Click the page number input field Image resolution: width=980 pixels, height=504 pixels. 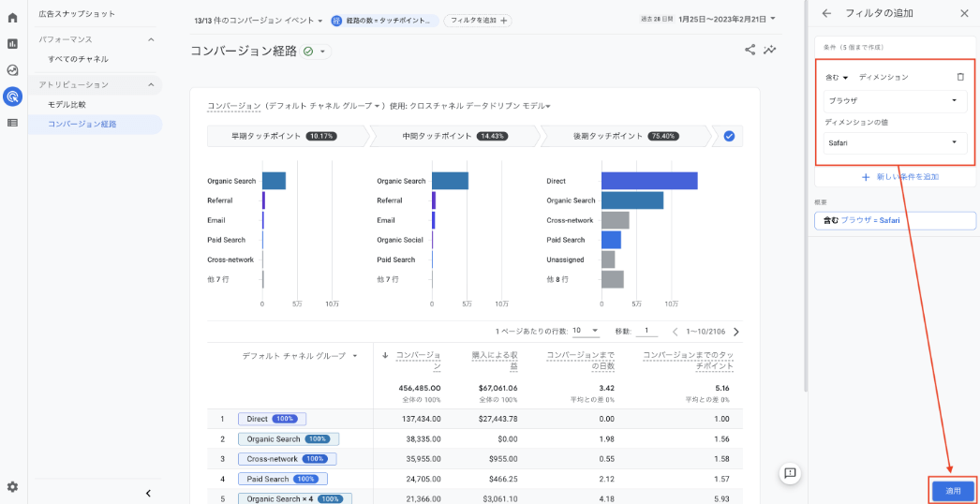pos(646,331)
